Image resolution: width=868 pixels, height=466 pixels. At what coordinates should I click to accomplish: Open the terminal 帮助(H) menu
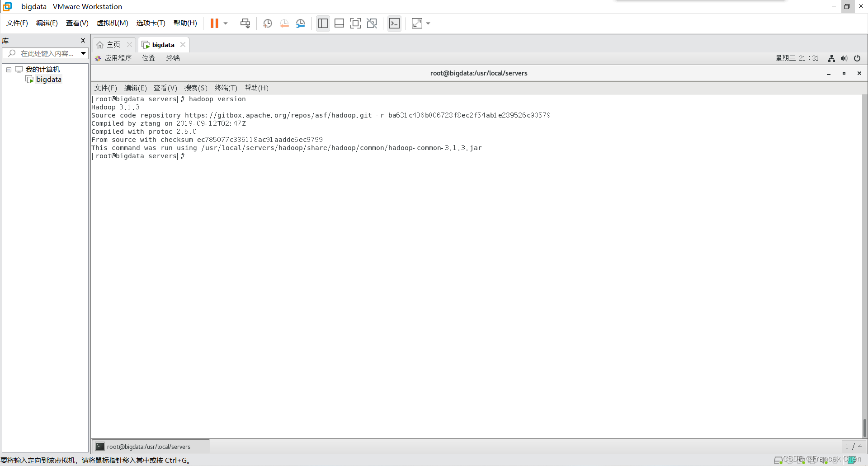click(256, 88)
